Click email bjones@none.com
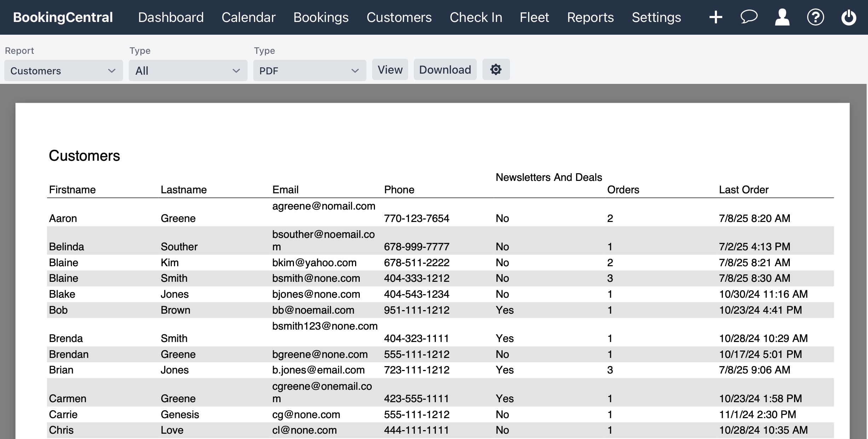 [x=316, y=294]
